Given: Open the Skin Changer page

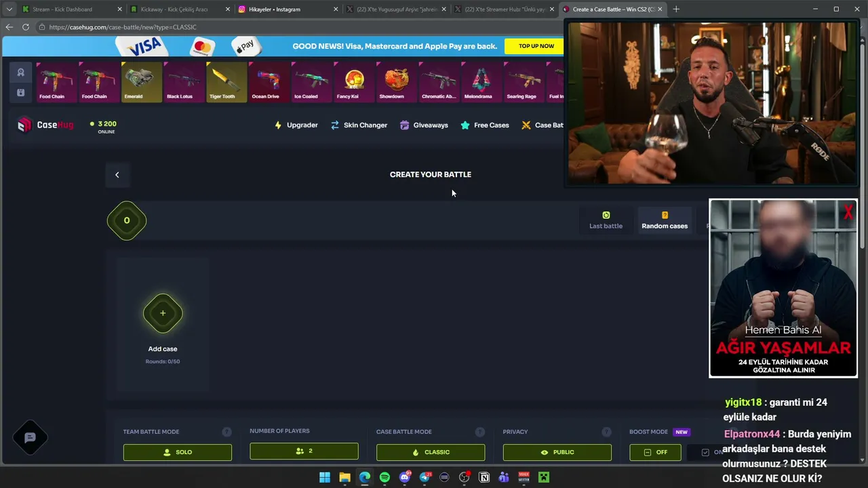Looking at the screenshot, I should 359,125.
